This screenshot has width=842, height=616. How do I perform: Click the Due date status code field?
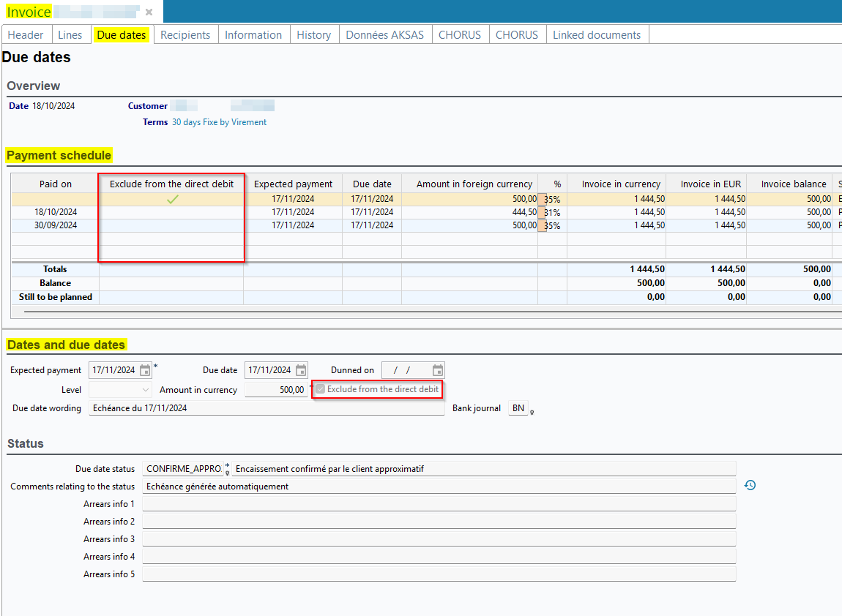tap(183, 469)
